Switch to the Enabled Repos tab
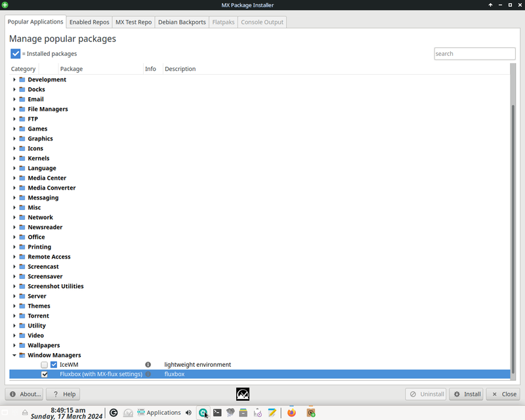525x420 pixels. pyautogui.click(x=89, y=22)
